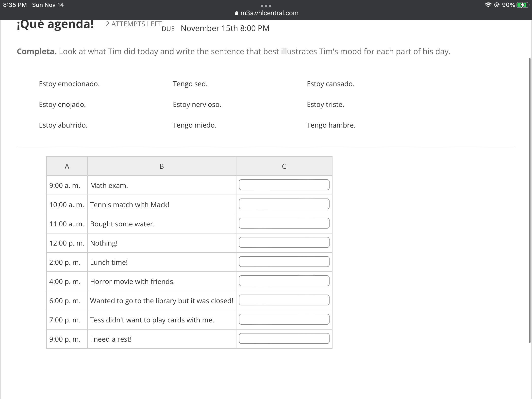Tap the lock icon in address bar
Image resolution: width=532 pixels, height=399 pixels.
236,13
